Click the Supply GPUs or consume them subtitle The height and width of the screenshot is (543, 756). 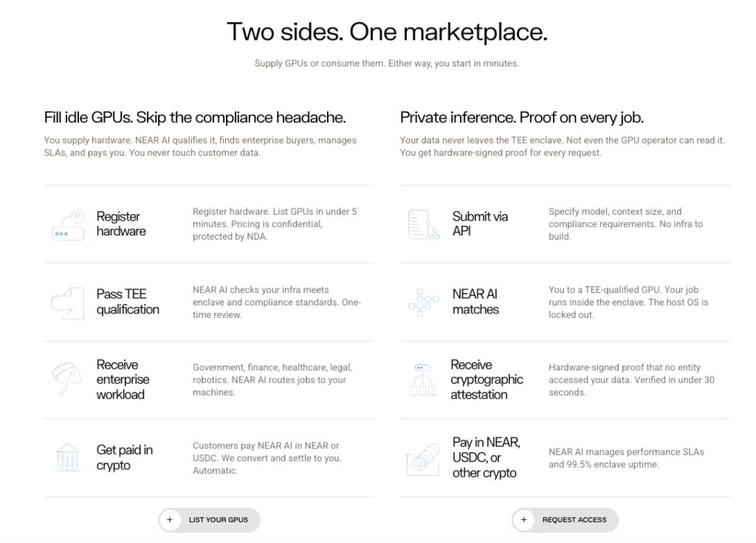click(387, 63)
